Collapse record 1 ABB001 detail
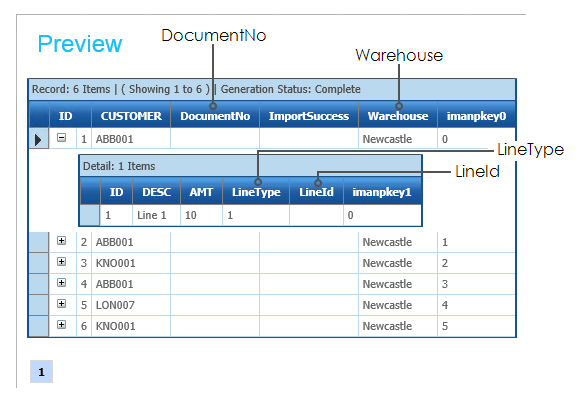 tap(61, 138)
